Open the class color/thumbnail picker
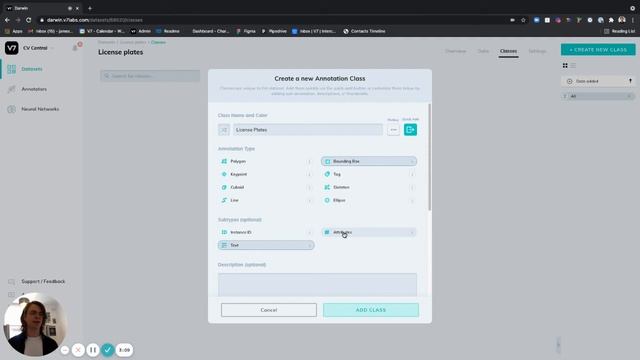The height and width of the screenshot is (360, 640). click(x=224, y=130)
